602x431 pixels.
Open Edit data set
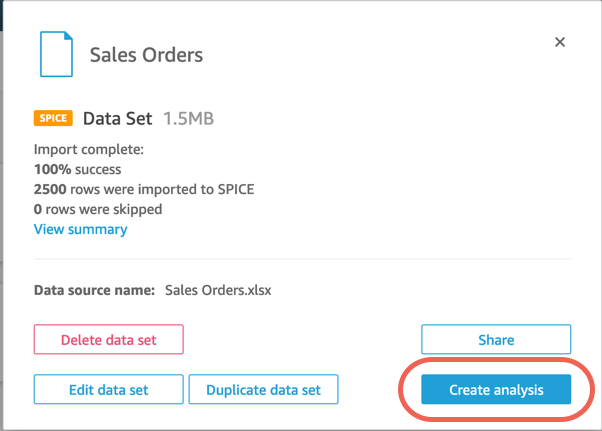109,390
